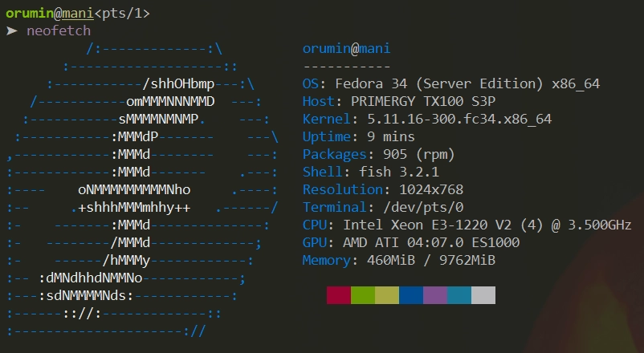
Task: Click the orumin@mani title above the info list
Action: point(346,48)
